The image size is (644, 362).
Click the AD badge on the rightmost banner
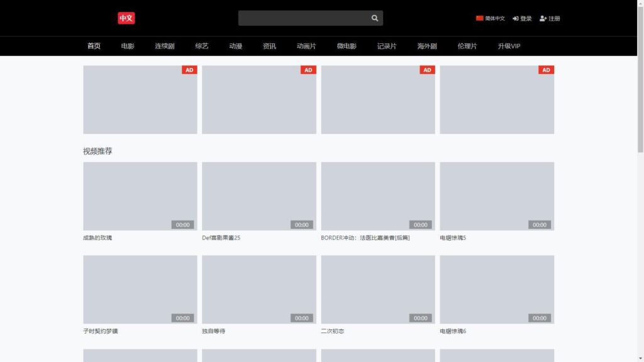pos(545,70)
